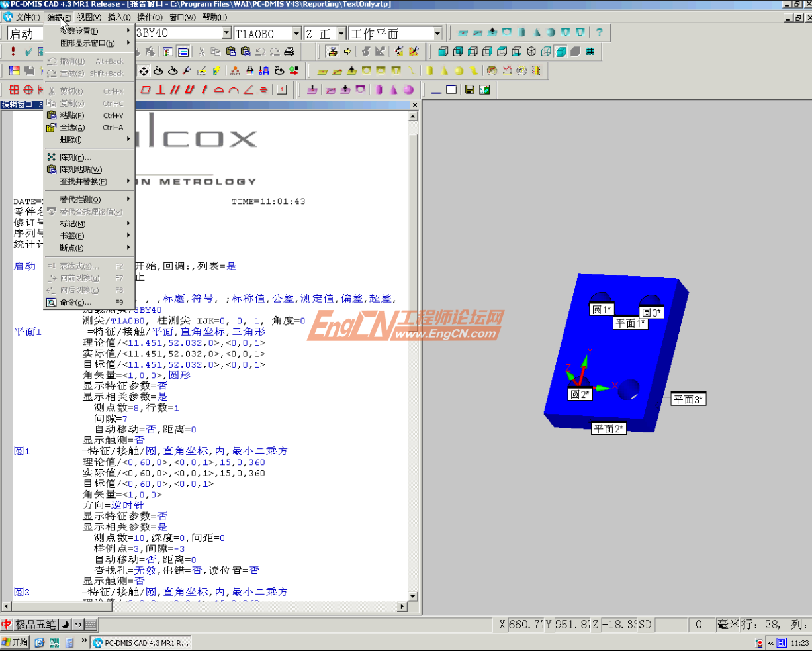Viewport: 812px width, 651px height.
Task: Click the yellow lightning bolt icon
Action: tap(216, 70)
